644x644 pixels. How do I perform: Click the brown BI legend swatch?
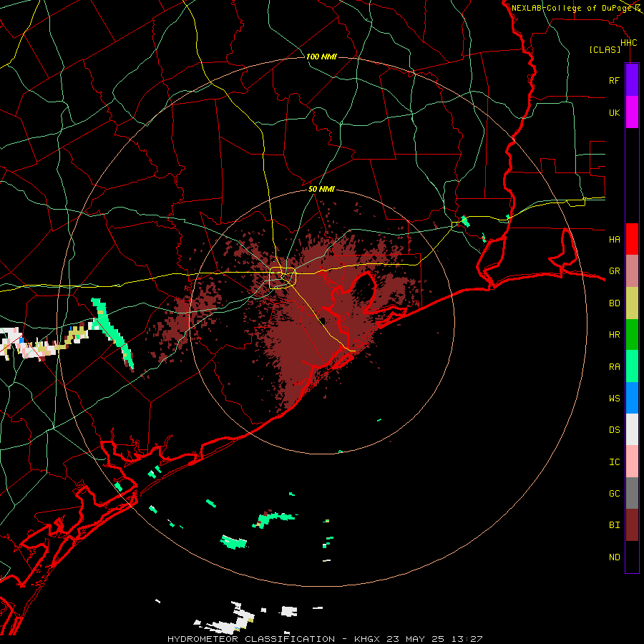(632, 525)
